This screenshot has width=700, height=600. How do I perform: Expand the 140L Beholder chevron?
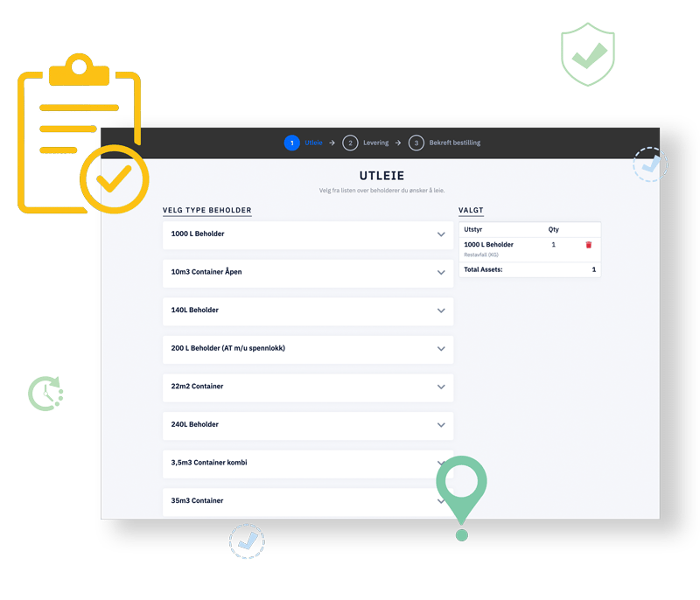click(x=441, y=310)
